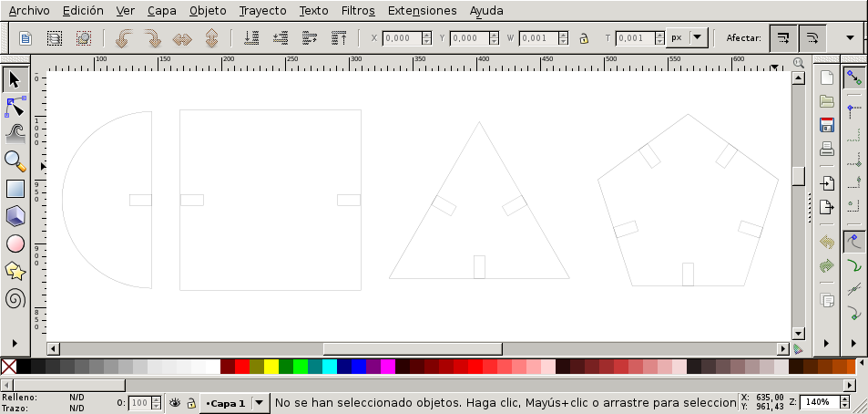Open an existing document folder icon

pos(826,101)
